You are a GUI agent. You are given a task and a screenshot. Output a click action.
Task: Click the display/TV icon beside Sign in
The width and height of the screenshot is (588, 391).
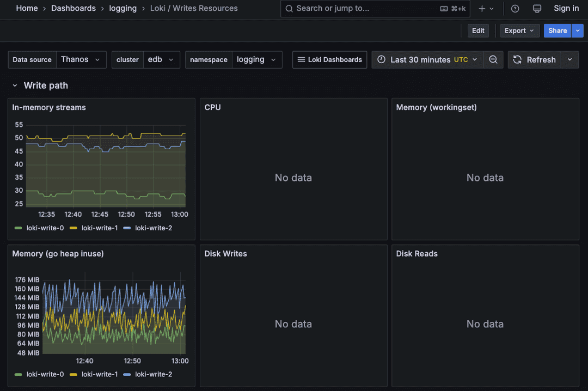click(537, 8)
